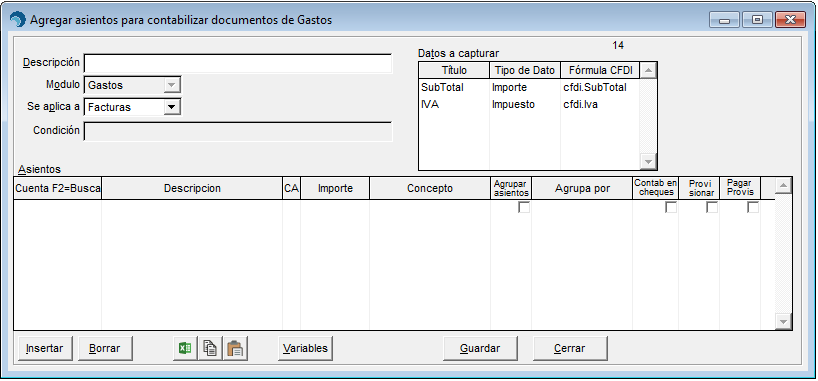The image size is (818, 381).
Task: Click Asientos grid scroll up arrow
Action: (x=783, y=186)
